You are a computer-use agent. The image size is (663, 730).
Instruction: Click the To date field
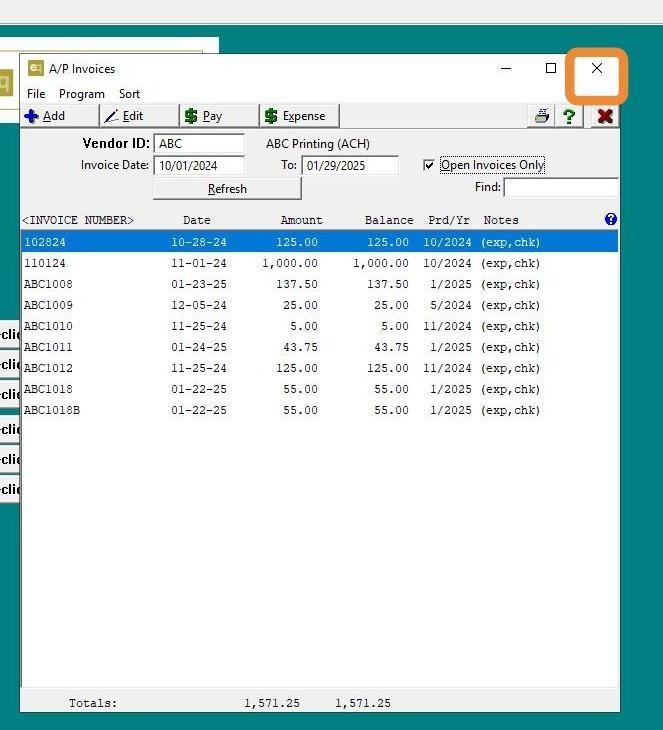(x=350, y=165)
